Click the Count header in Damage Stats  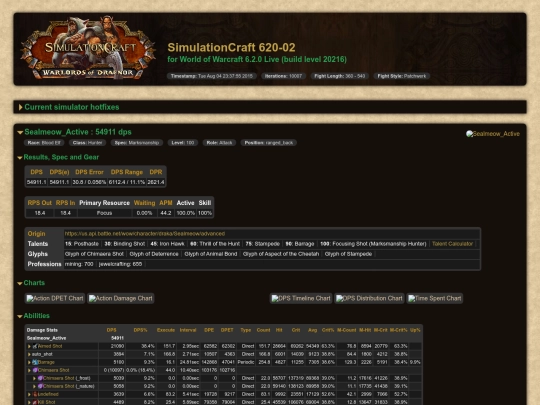click(263, 330)
